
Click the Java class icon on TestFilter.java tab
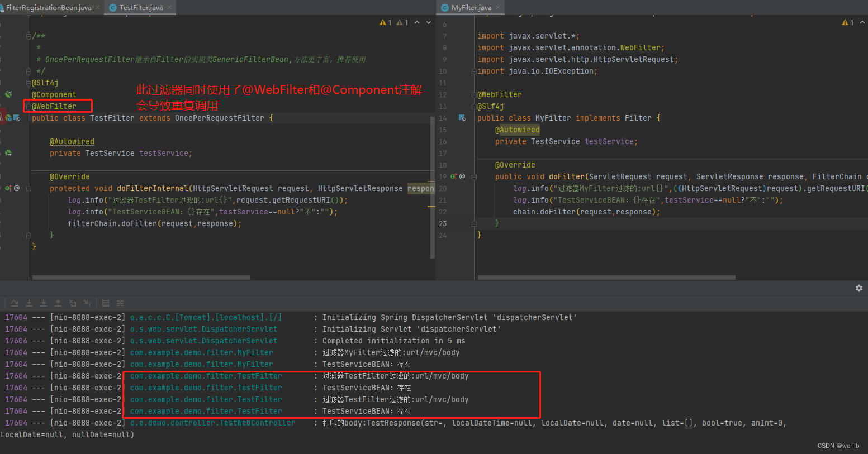tap(113, 8)
